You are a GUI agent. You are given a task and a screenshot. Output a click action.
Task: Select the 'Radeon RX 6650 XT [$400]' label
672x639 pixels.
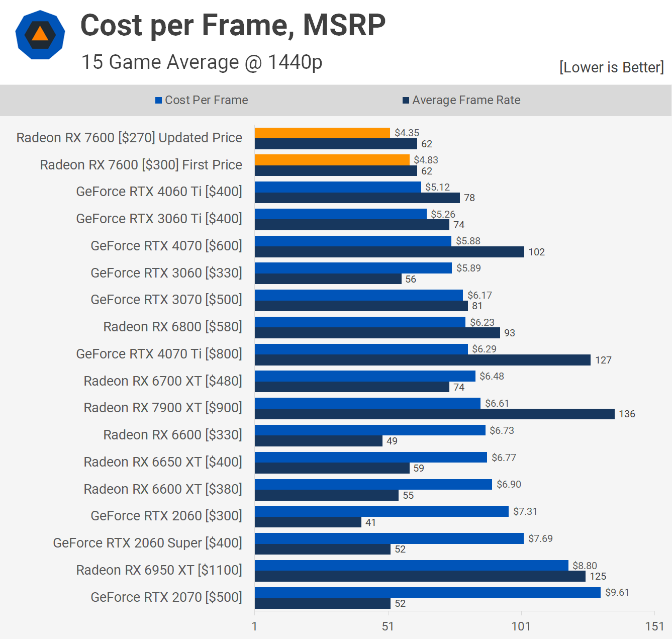[163, 462]
